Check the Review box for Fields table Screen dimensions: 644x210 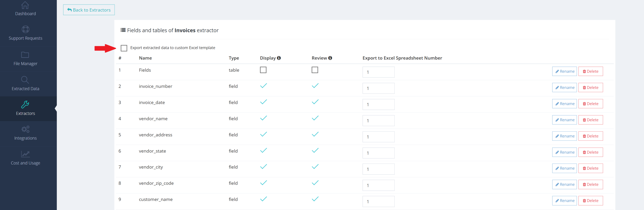tap(315, 70)
